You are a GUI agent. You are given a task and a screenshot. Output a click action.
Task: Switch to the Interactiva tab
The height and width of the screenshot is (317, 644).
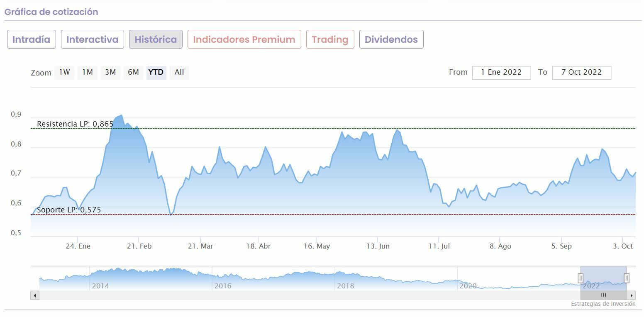[92, 39]
